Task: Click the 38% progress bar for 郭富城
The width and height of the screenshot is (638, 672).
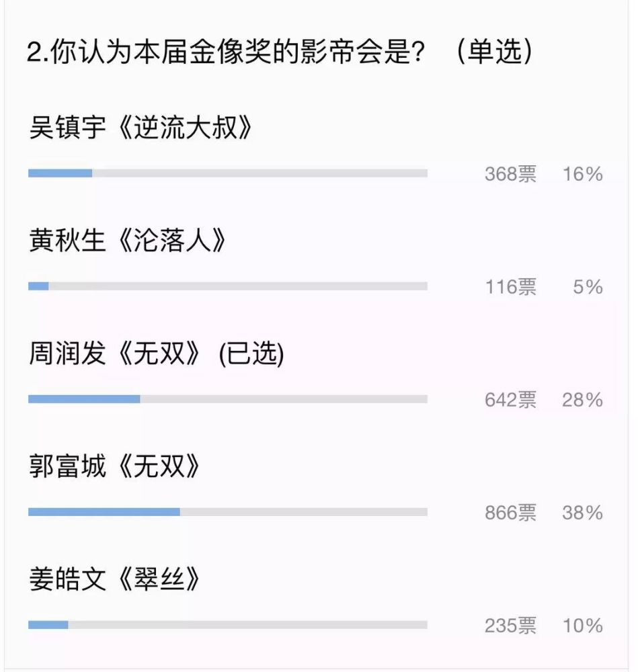Action: tap(228, 511)
